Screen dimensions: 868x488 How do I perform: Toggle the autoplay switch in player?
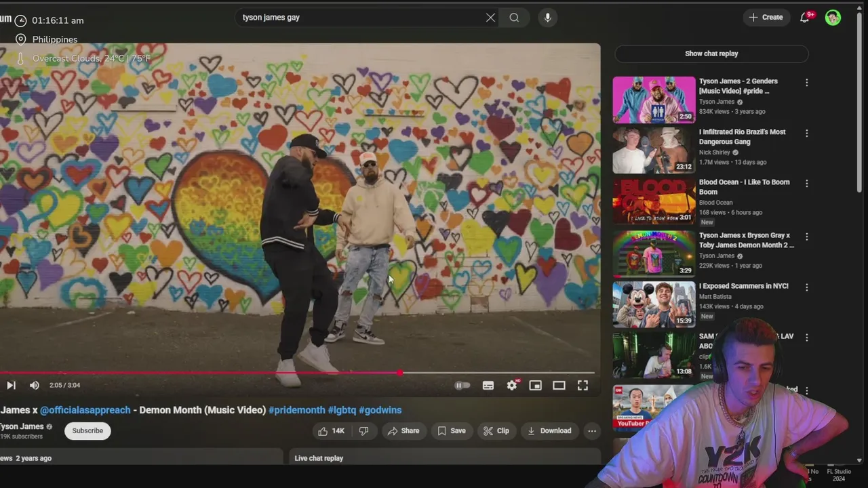click(x=462, y=385)
